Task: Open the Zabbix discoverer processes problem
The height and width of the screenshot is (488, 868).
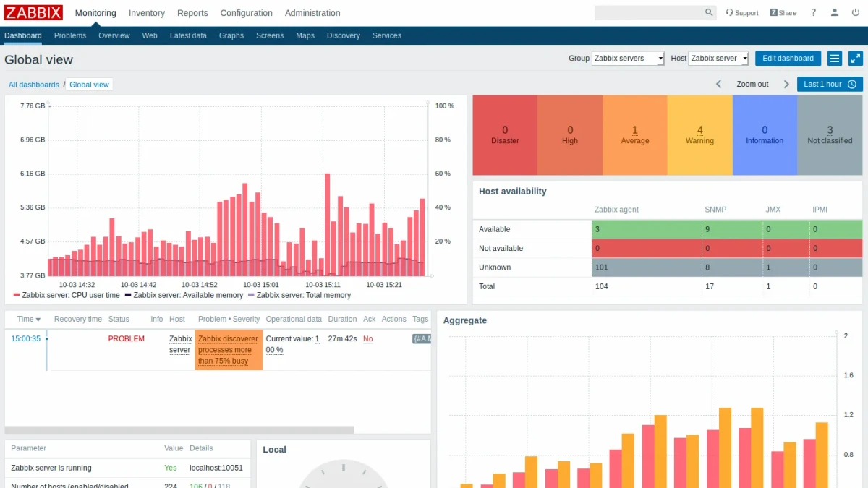Action: 229,350
